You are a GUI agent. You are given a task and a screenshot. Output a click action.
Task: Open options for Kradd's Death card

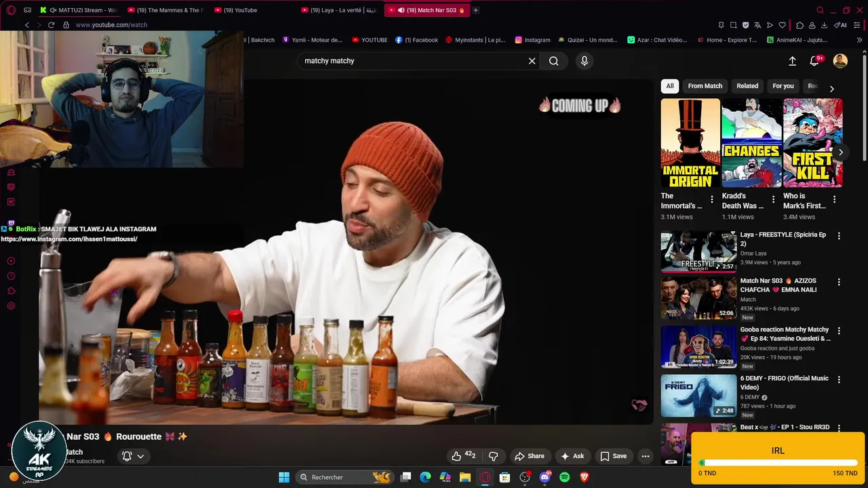(x=773, y=199)
